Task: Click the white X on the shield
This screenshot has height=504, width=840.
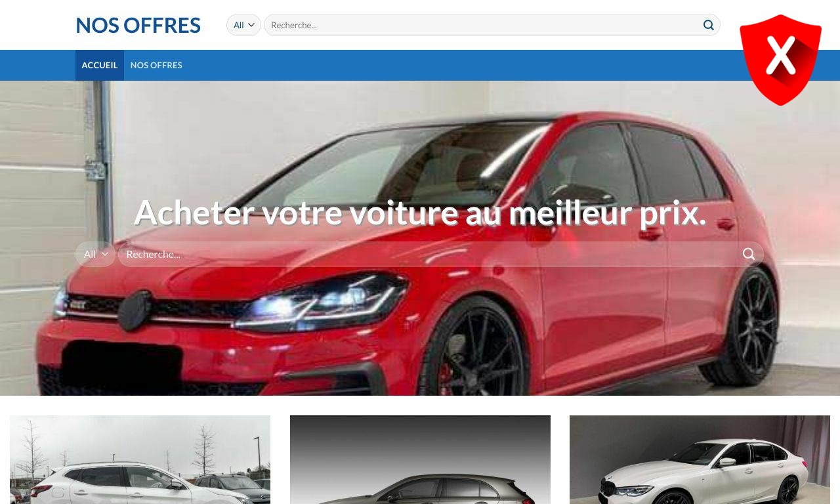Action: click(781, 55)
